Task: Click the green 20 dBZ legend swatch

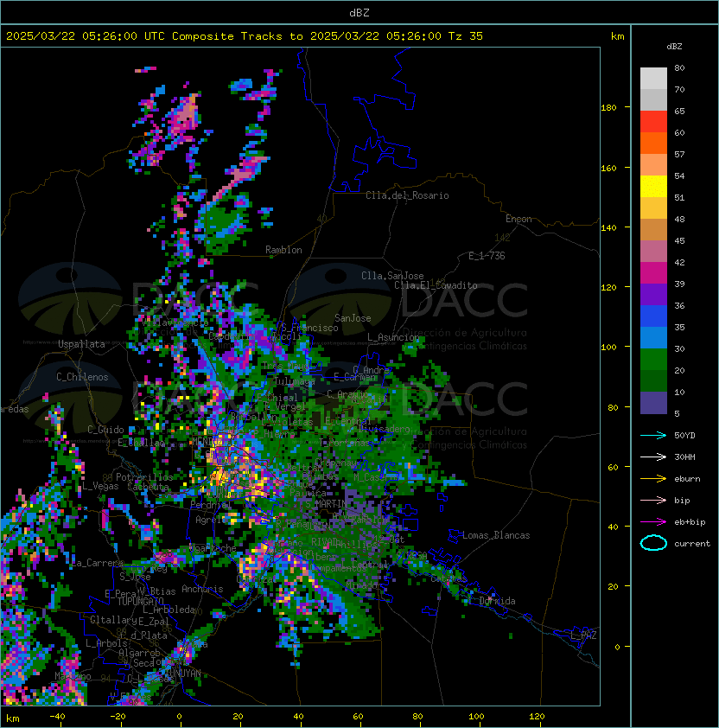Action: 653,380
